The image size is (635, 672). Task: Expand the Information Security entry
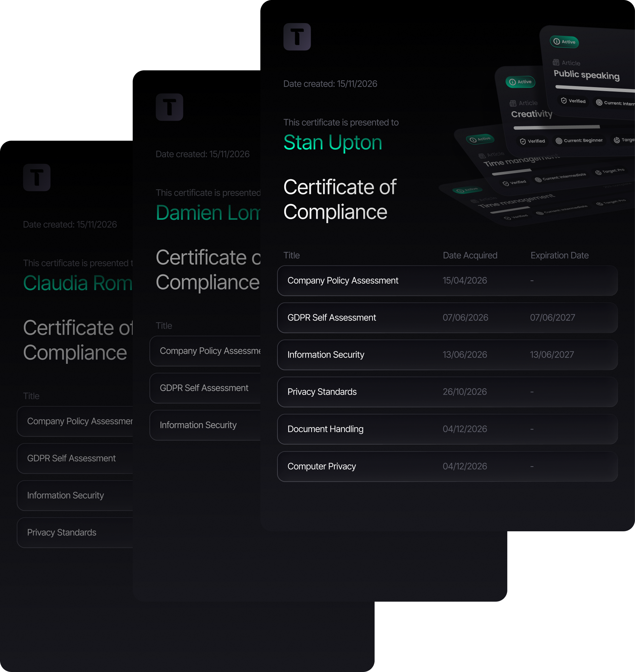tap(447, 355)
